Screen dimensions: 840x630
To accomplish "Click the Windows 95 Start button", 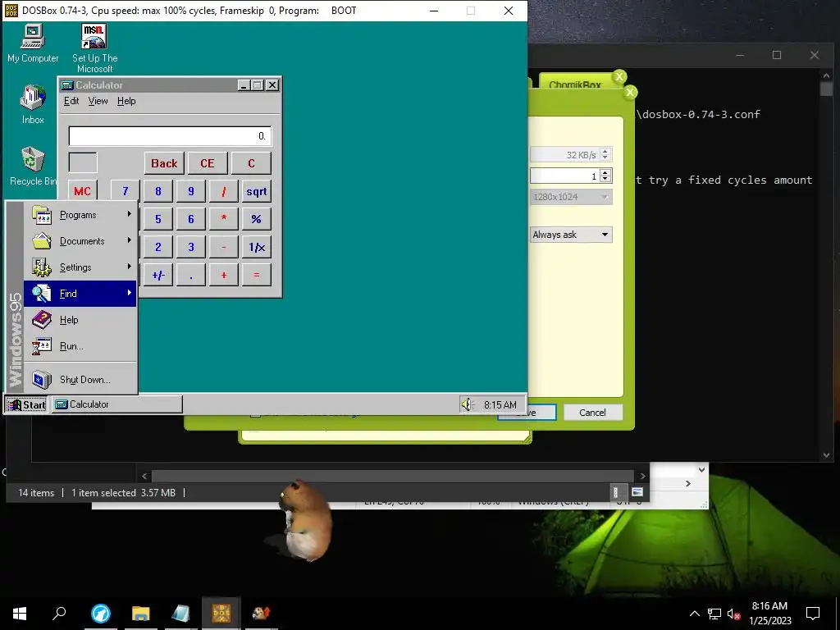I will 27,405.
